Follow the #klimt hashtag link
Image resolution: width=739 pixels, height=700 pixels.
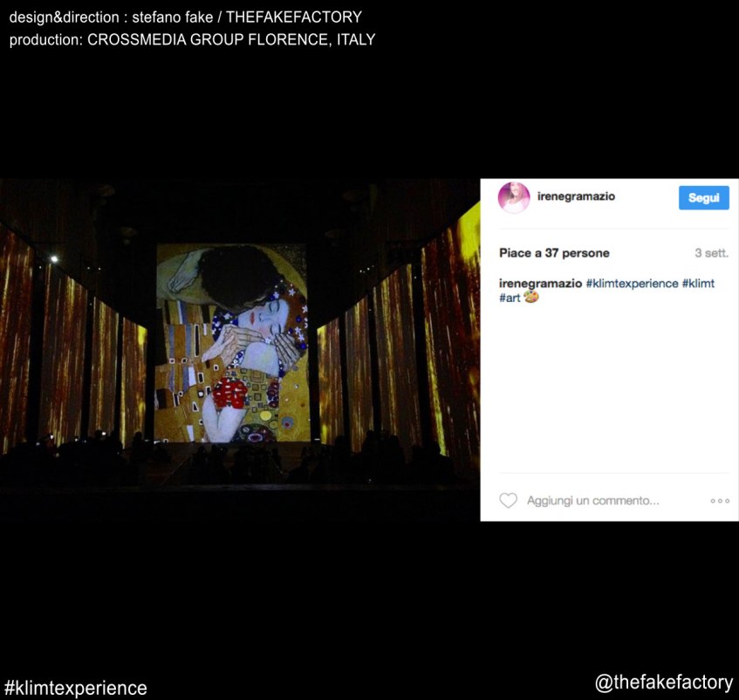pyautogui.click(x=698, y=284)
